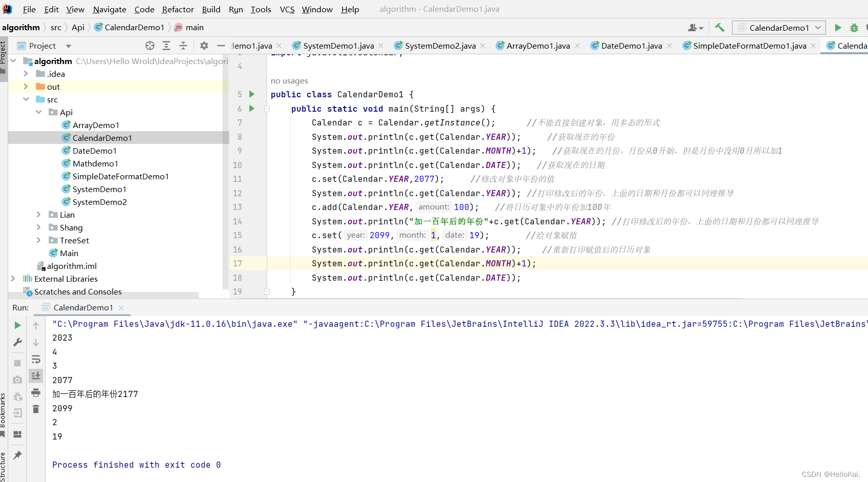Click run gutter icon at line 5

(252, 94)
